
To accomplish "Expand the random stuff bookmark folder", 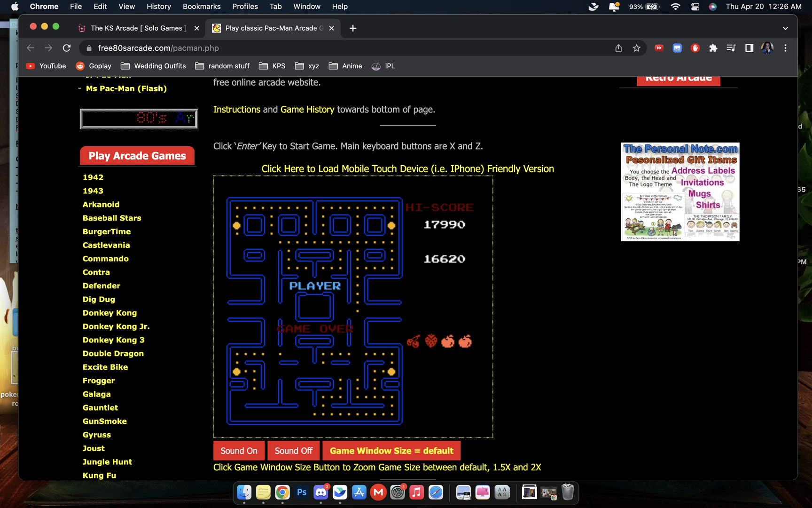I will click(x=222, y=66).
